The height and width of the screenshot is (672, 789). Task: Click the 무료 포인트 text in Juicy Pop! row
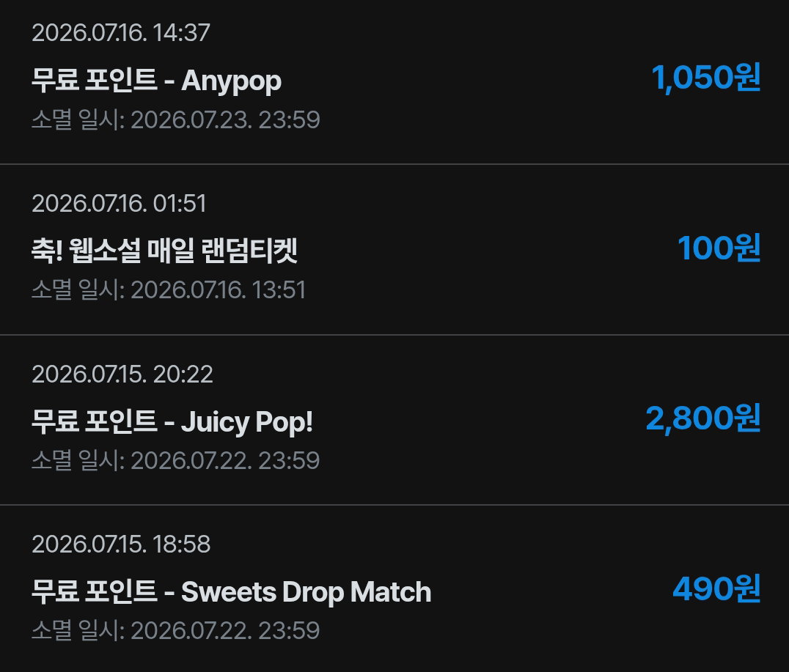pos(95,421)
